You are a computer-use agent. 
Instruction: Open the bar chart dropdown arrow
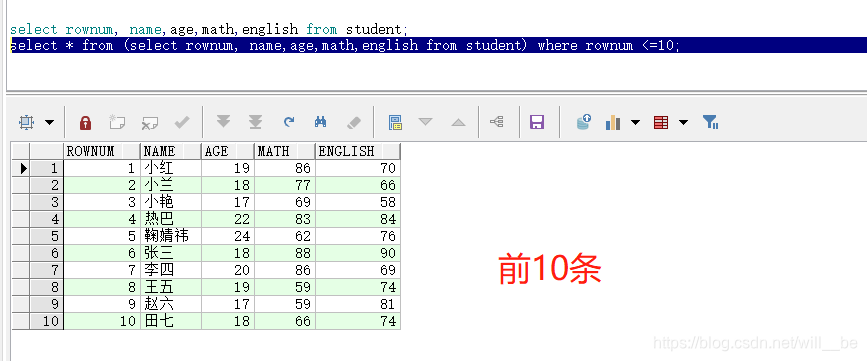pyautogui.click(x=635, y=122)
